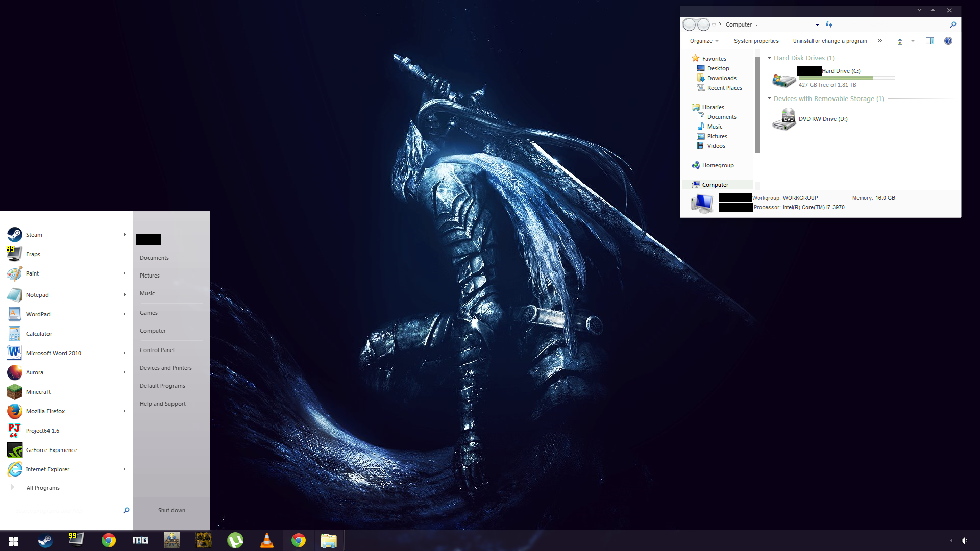Open Fraps from the taskbar
980x551 pixels.
pos(77,540)
